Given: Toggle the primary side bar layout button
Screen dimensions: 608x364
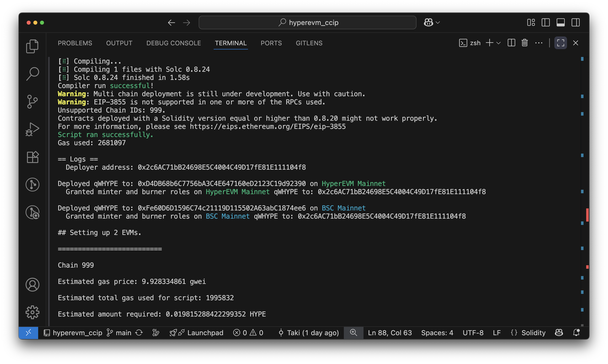Looking at the screenshot, I should [x=545, y=23].
